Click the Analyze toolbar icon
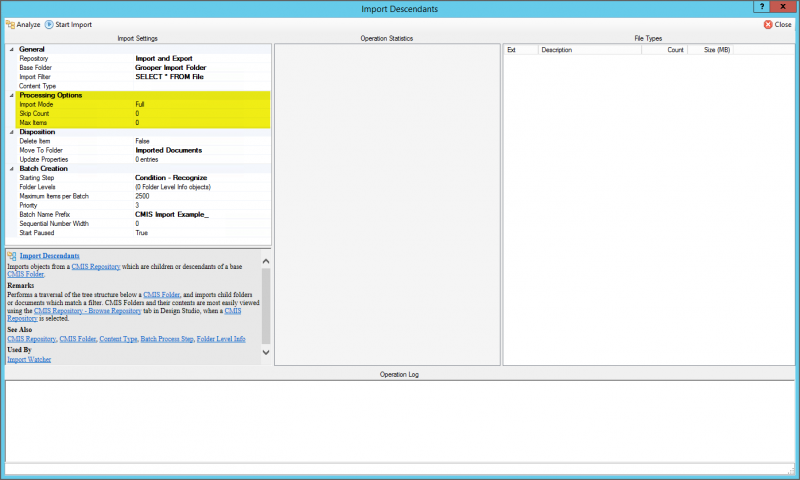 10,24
